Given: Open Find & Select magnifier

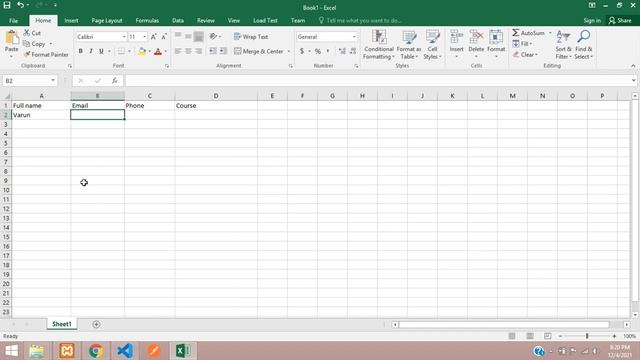Looking at the screenshot, I should 584,45.
